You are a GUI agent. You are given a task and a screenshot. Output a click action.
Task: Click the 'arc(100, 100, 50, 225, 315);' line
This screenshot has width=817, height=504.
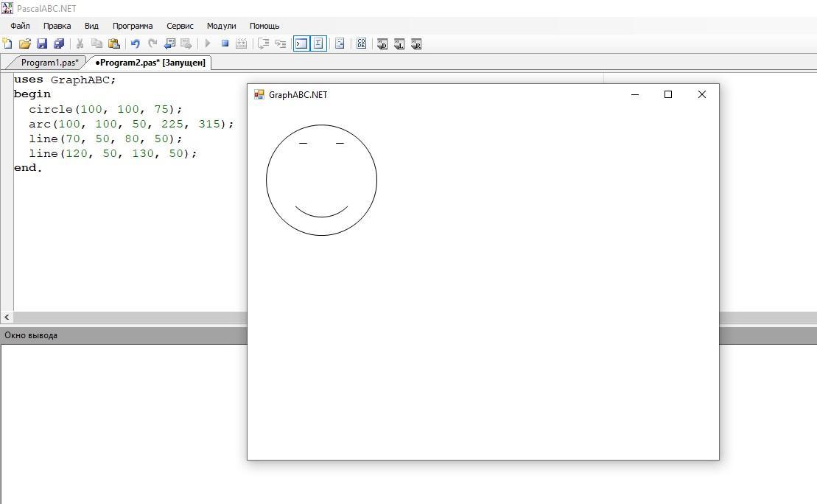pos(131,124)
